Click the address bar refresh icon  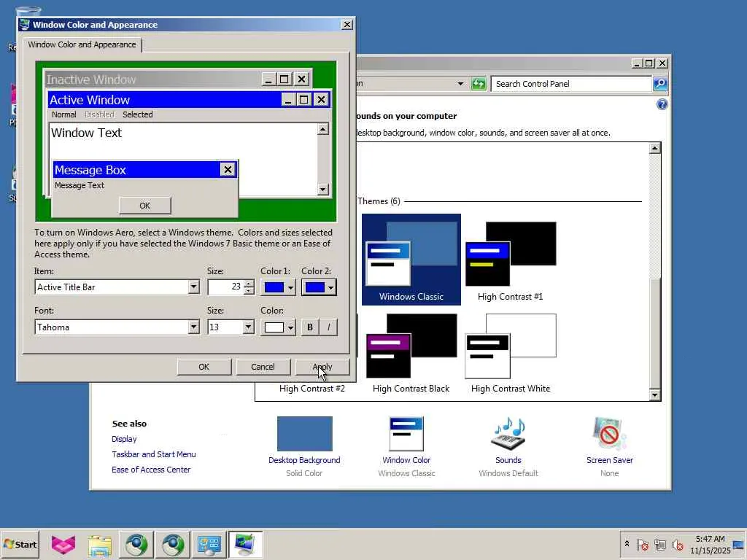click(479, 84)
